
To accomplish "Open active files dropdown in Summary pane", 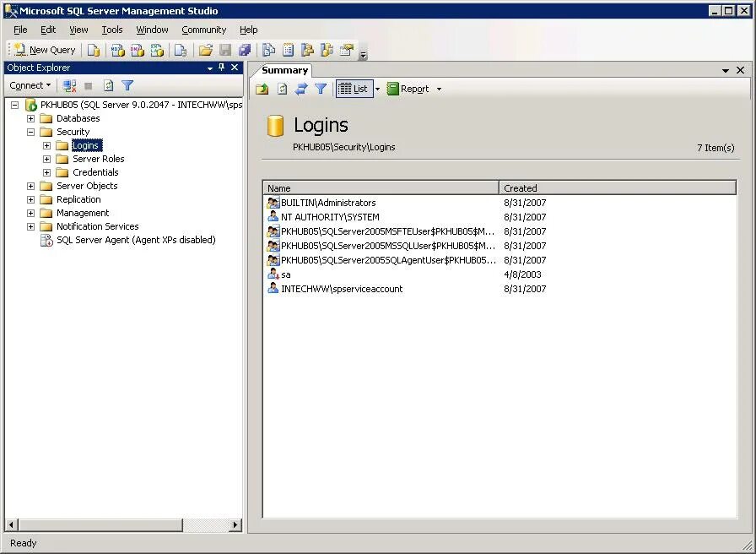I will click(x=725, y=70).
